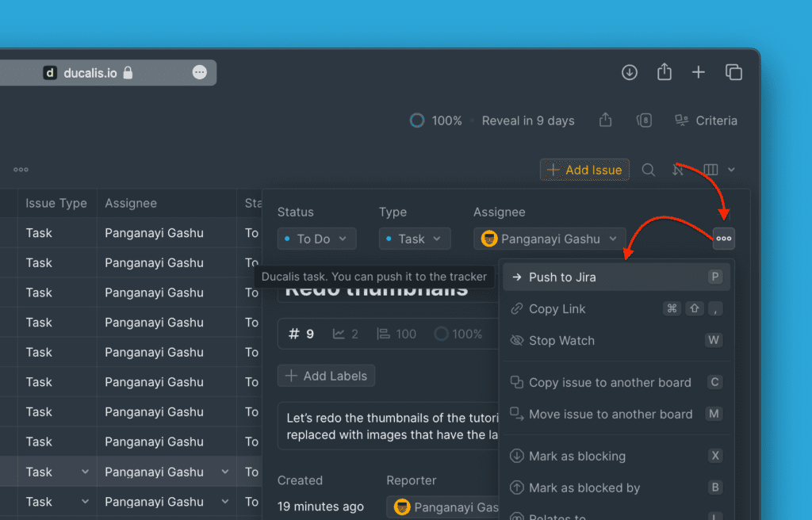Click the search magnifier icon
812x520 pixels.
[x=648, y=170]
